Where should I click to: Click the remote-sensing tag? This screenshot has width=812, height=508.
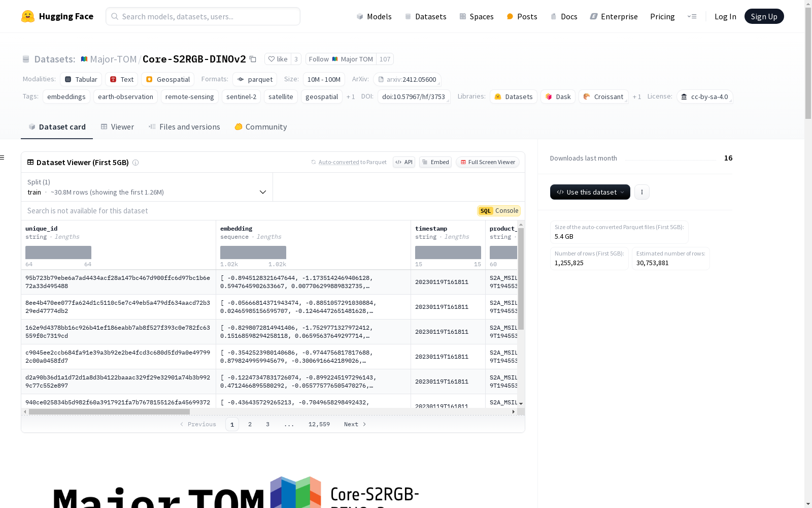(190, 97)
